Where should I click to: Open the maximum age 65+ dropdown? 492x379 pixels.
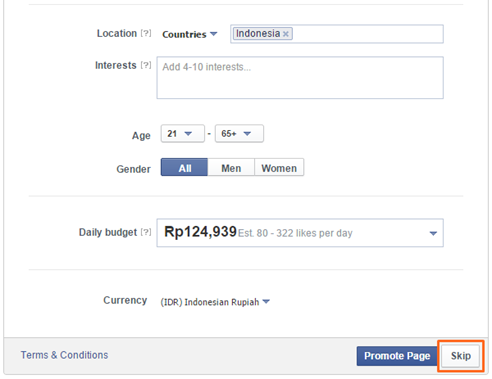coord(239,134)
